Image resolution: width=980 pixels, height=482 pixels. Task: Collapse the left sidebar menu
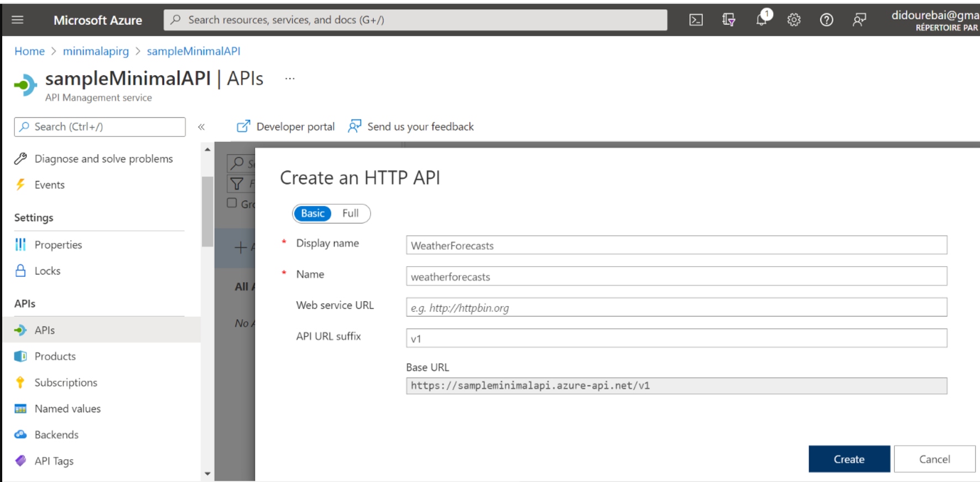pos(201,127)
